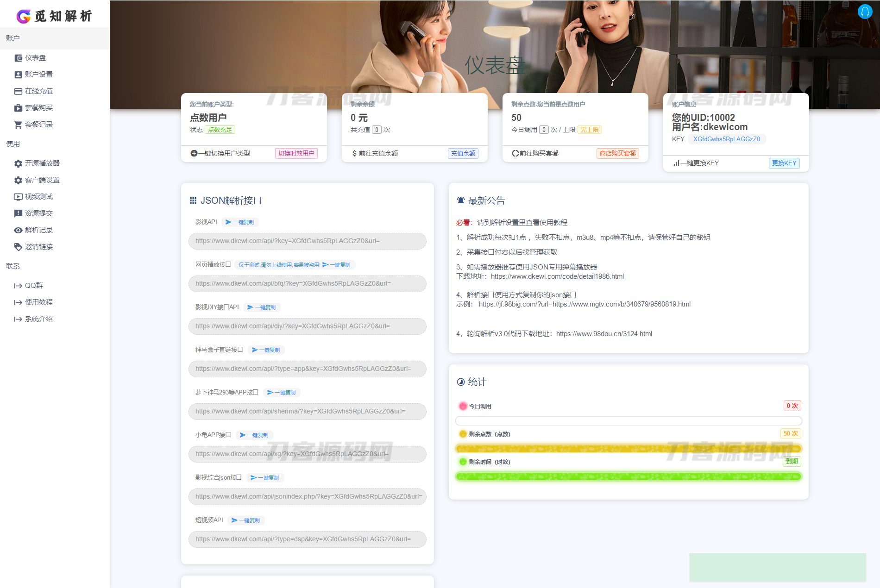Click the grid icon beside JSON解析接口
The width and height of the screenshot is (880, 588).
(193, 200)
